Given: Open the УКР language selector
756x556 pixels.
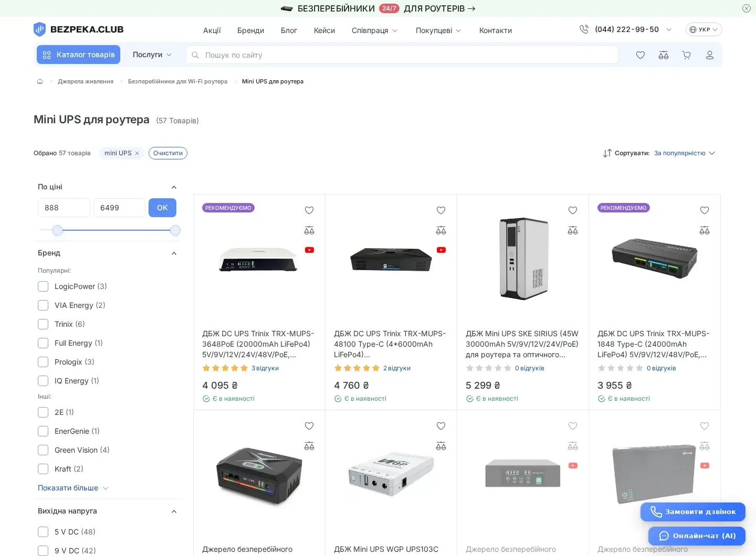Looking at the screenshot, I should coord(704,29).
